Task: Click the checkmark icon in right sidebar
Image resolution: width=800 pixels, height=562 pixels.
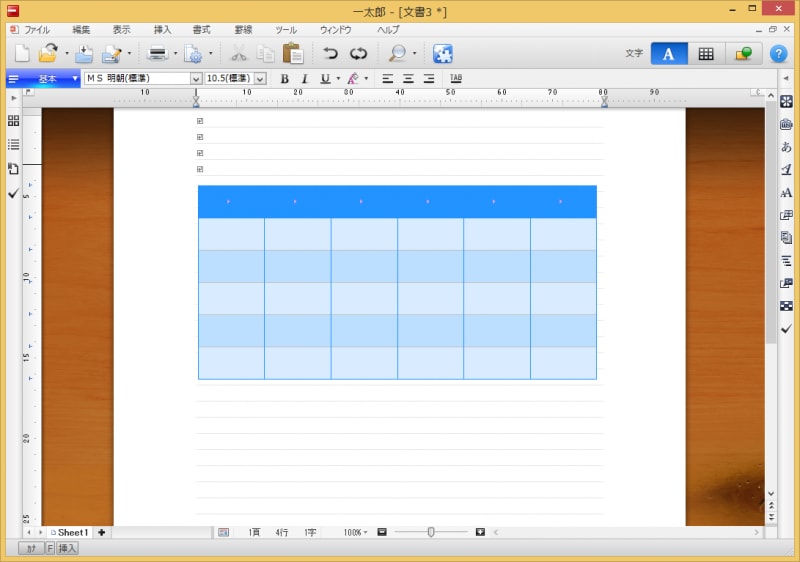Action: (786, 329)
